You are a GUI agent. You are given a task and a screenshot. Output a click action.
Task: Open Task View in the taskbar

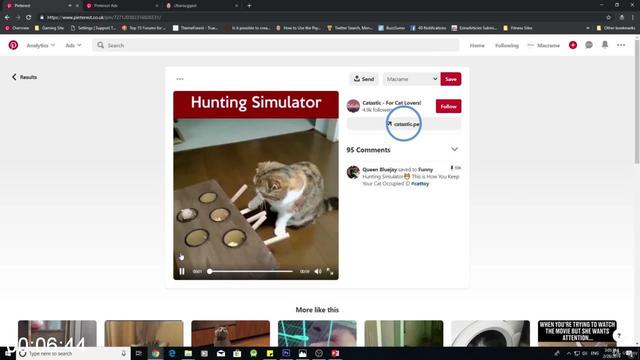point(138,353)
